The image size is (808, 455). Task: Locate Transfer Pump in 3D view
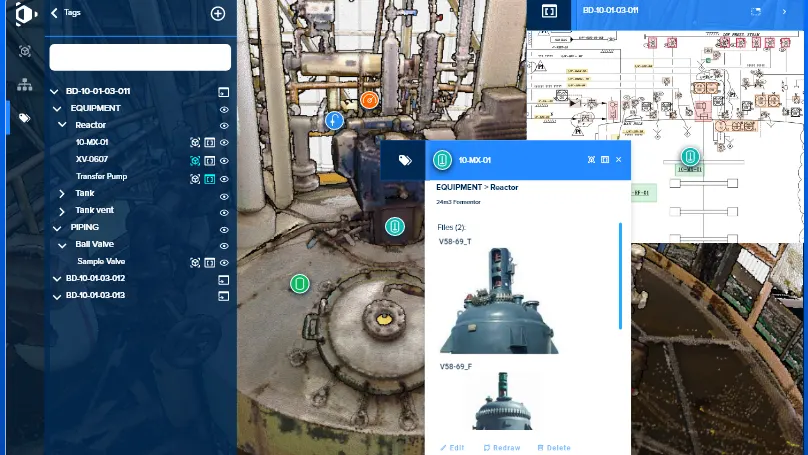[195, 179]
